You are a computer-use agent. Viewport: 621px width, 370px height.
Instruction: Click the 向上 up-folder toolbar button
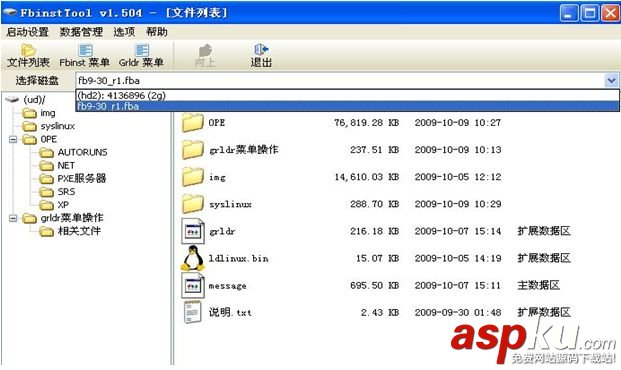point(205,56)
